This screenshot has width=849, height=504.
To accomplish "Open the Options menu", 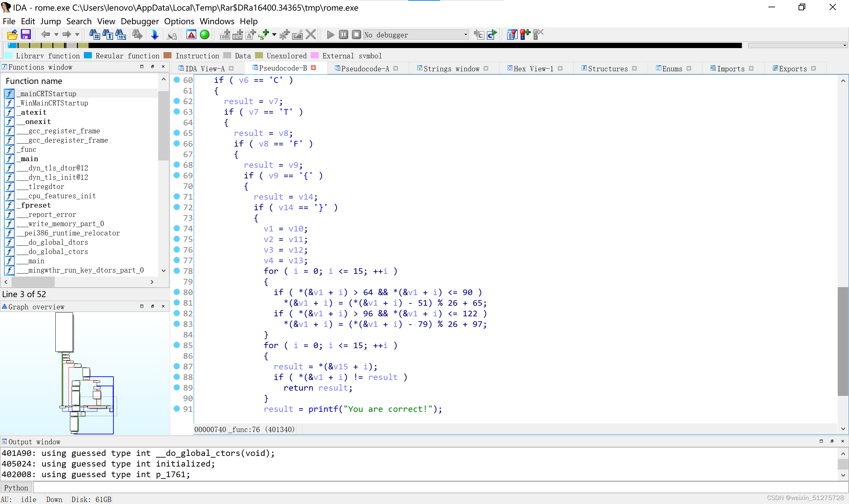I will coord(179,21).
